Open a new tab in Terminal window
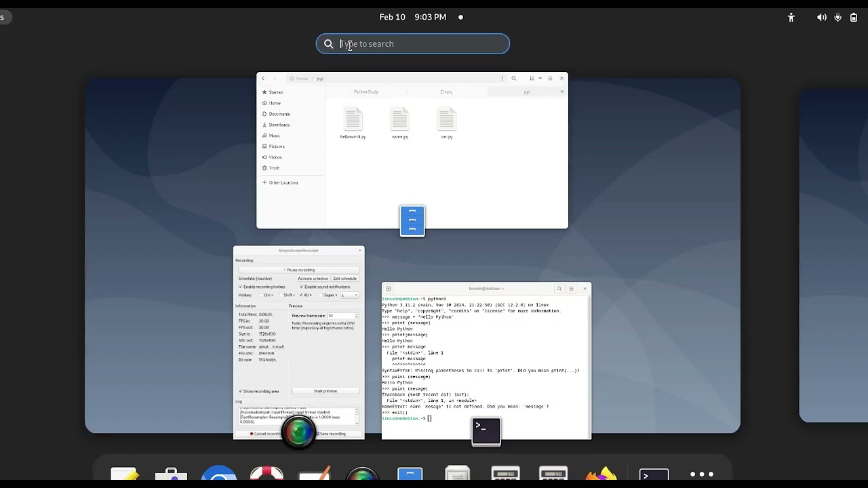This screenshot has width=868, height=488. point(389,289)
